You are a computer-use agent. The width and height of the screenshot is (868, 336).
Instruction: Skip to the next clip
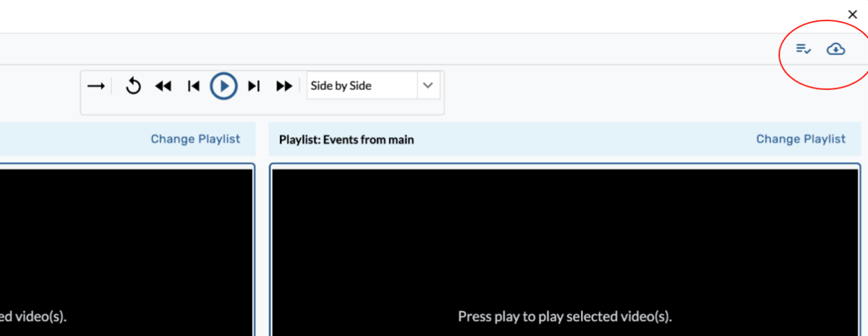254,86
